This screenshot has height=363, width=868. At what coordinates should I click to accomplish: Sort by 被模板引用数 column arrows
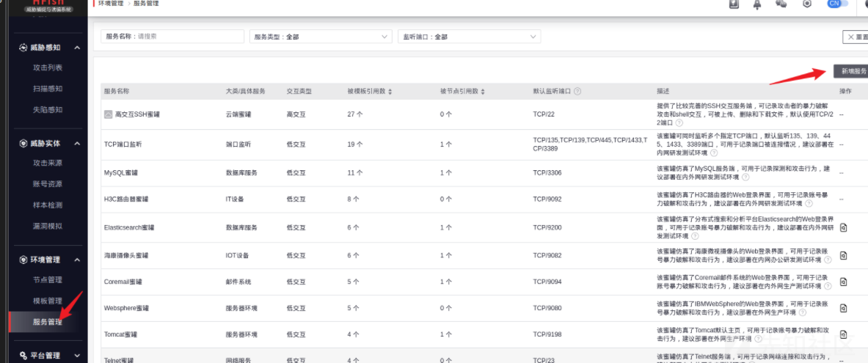[390, 92]
